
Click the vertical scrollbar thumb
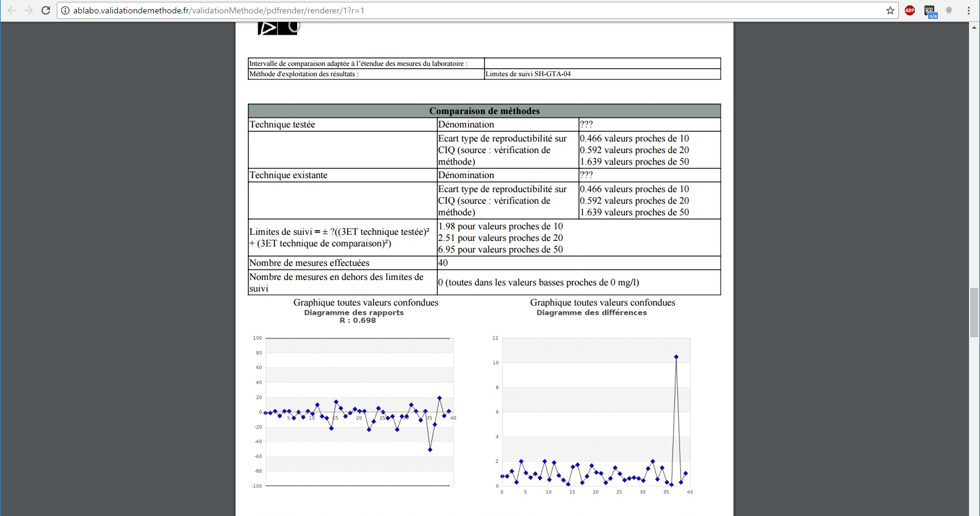[x=974, y=312]
